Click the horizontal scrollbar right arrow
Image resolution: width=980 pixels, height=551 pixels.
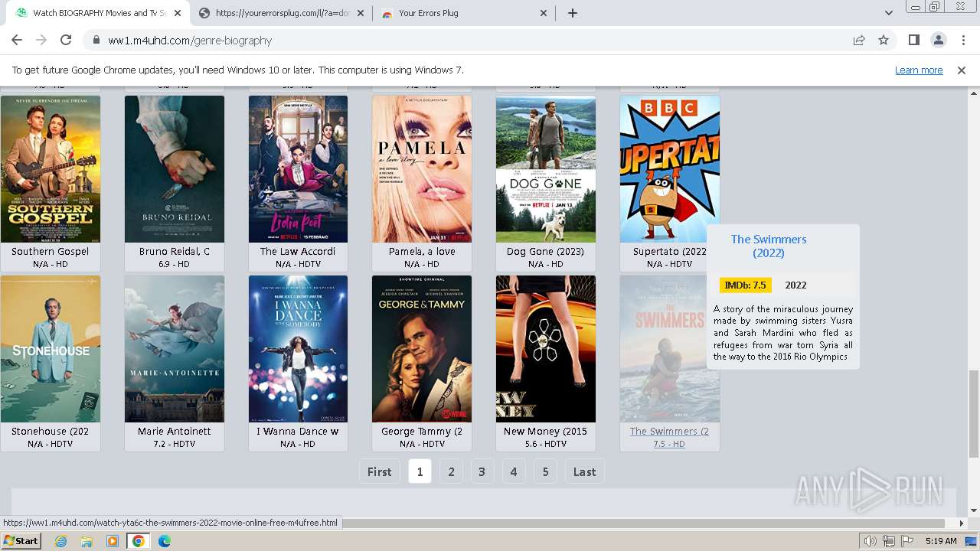tap(962, 523)
